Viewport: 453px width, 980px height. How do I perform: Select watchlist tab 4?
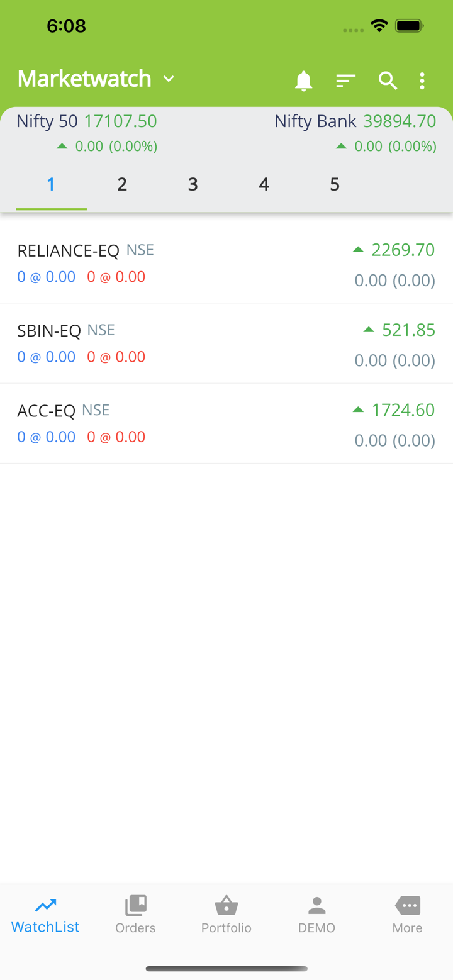click(264, 184)
